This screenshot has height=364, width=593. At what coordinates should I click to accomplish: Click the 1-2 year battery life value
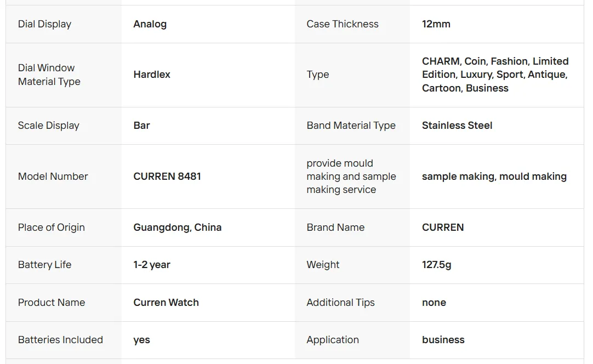coord(151,265)
